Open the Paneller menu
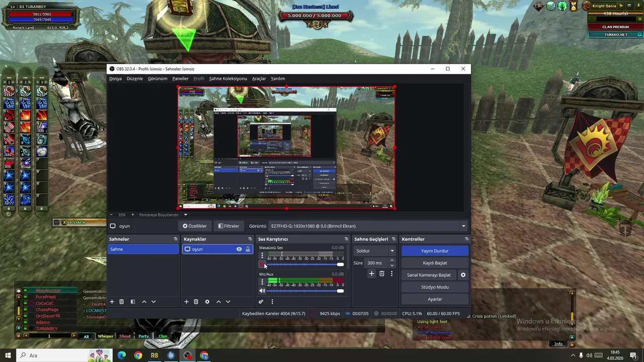Screen dimensions: 644x362 click(180, 78)
